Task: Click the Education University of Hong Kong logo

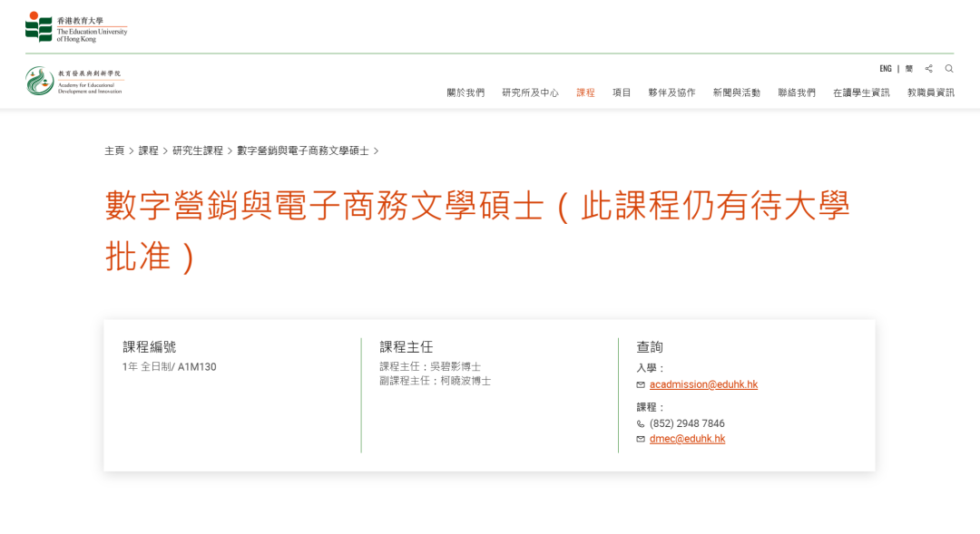Action: click(x=76, y=27)
